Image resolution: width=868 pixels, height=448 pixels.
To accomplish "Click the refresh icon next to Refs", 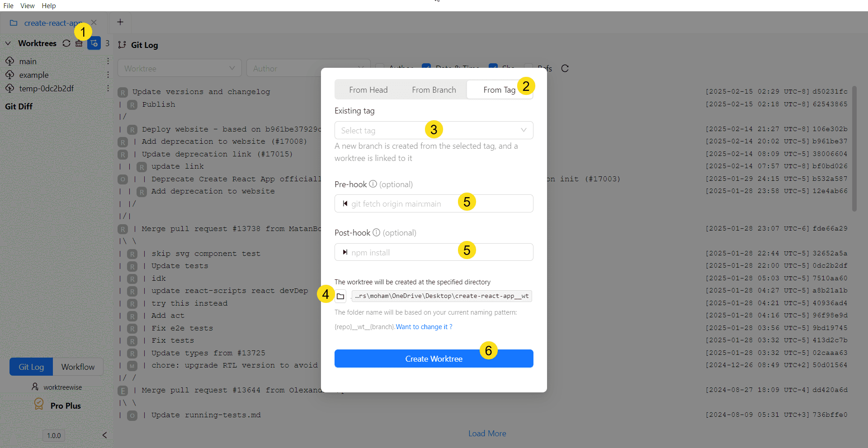I will [565, 68].
